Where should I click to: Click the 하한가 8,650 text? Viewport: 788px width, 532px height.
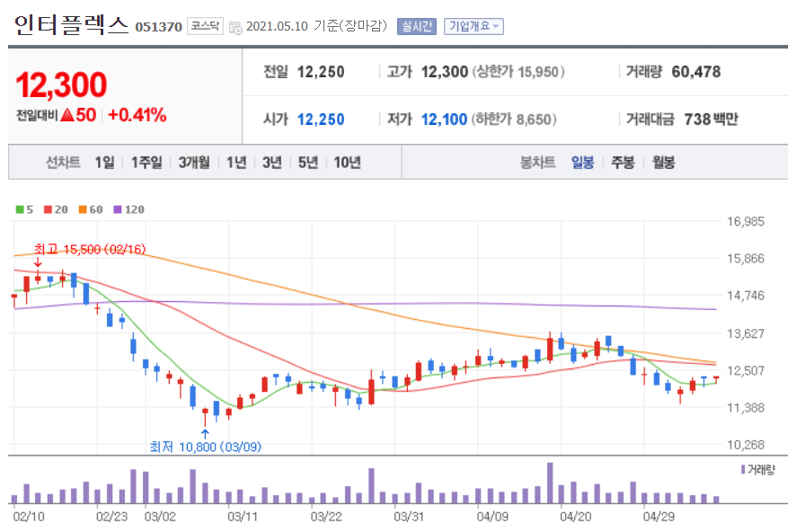coord(514,120)
